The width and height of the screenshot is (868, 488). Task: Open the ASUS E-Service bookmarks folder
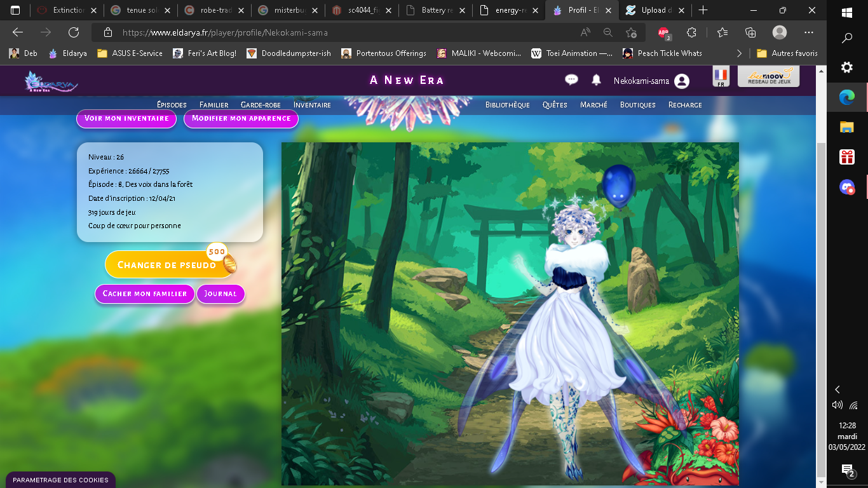(x=130, y=53)
